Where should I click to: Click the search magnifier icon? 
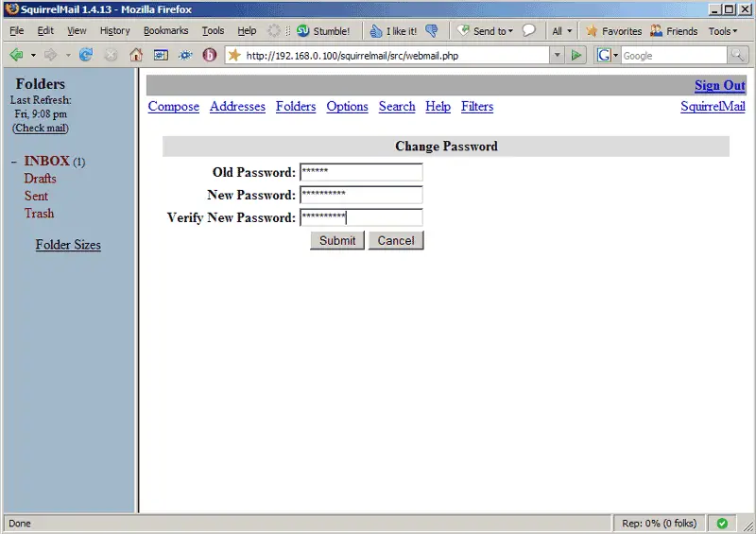tap(737, 55)
